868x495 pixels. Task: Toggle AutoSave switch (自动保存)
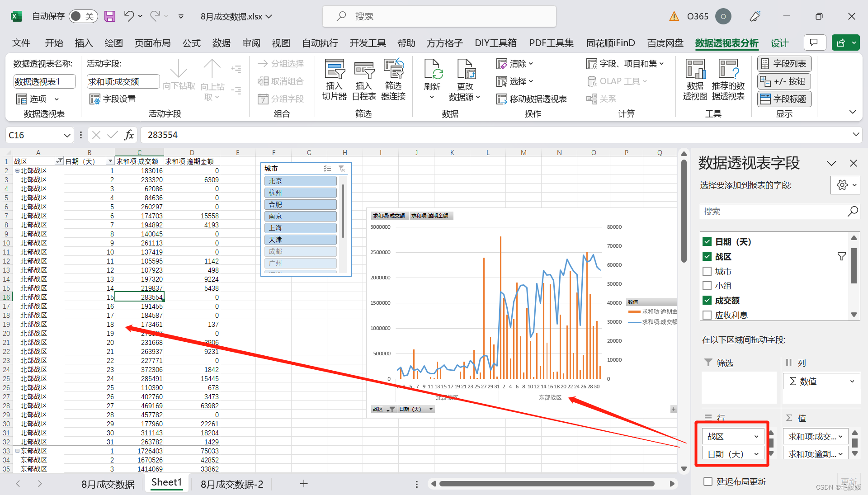point(83,16)
